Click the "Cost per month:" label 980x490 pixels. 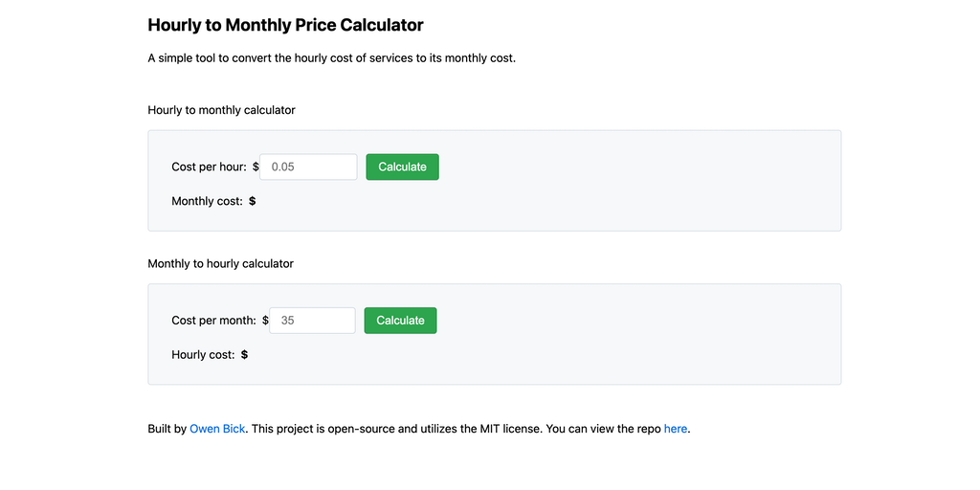213,321
